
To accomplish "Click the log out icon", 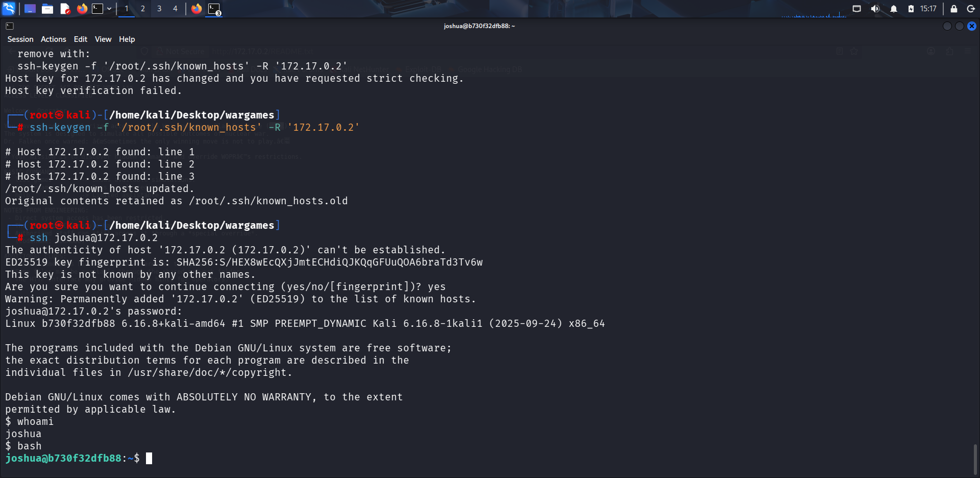I will [971, 9].
